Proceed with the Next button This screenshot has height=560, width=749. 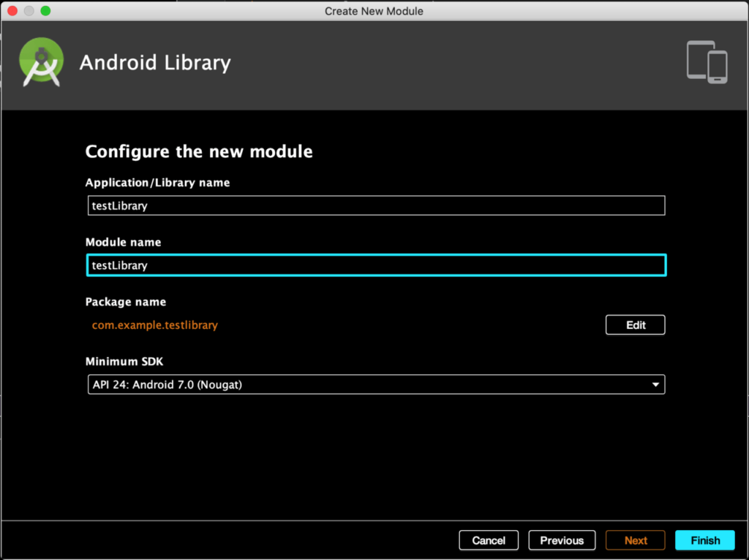click(636, 540)
